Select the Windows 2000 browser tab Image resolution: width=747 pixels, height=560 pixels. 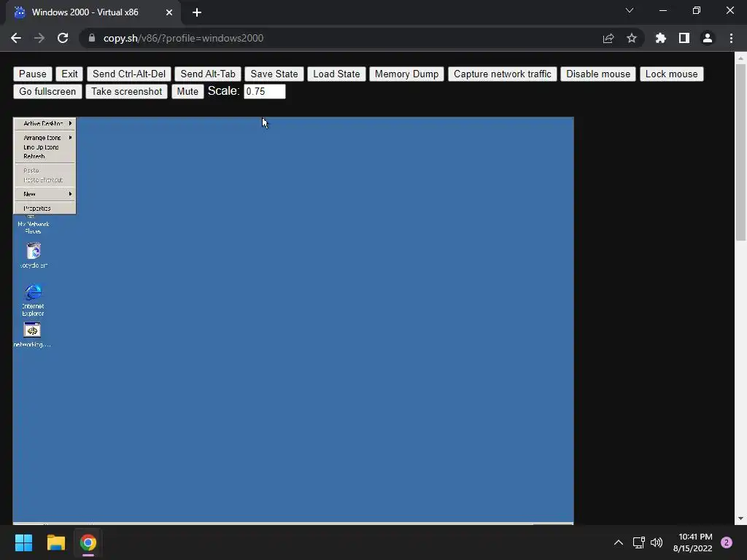coord(93,12)
